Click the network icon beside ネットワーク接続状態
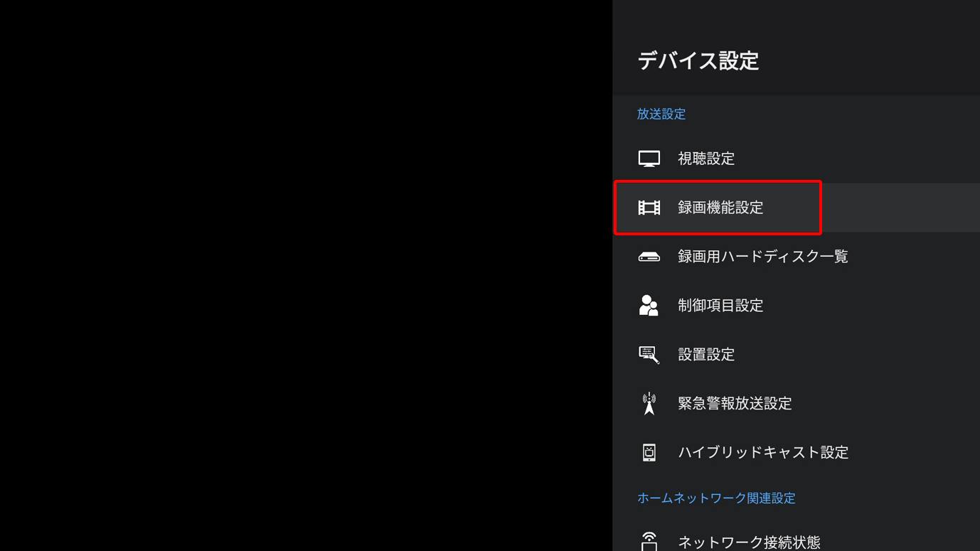Image resolution: width=980 pixels, height=551 pixels. (649, 541)
